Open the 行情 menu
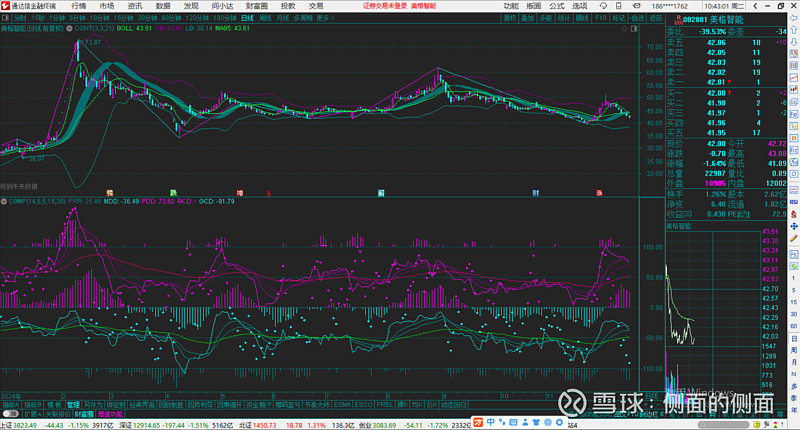The width and height of the screenshot is (800, 430). click(78, 6)
